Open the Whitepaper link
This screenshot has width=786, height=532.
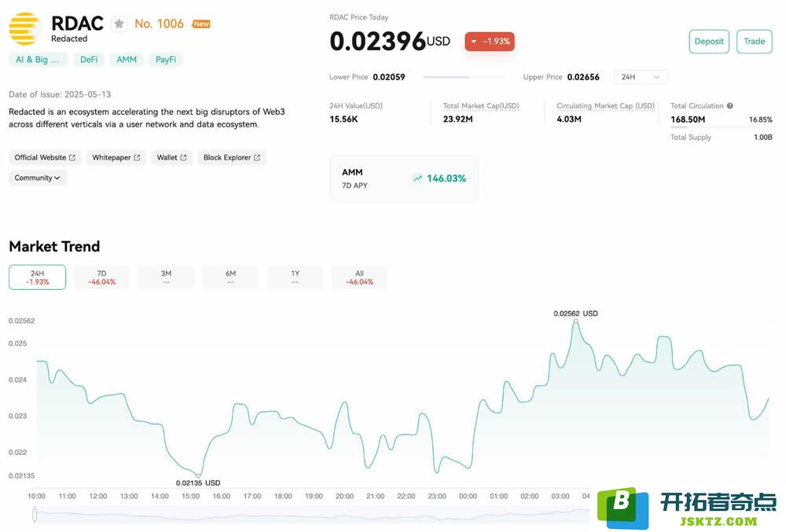(x=116, y=157)
